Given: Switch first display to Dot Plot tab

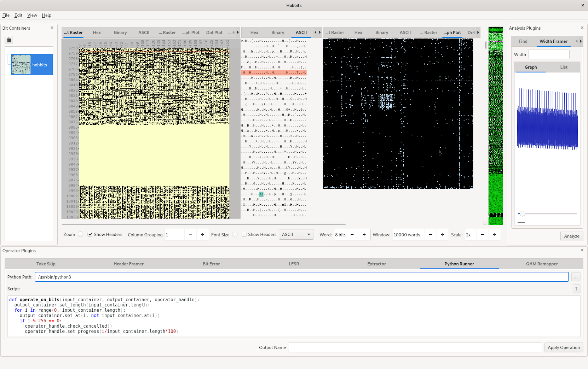Looking at the screenshot, I should (214, 33).
